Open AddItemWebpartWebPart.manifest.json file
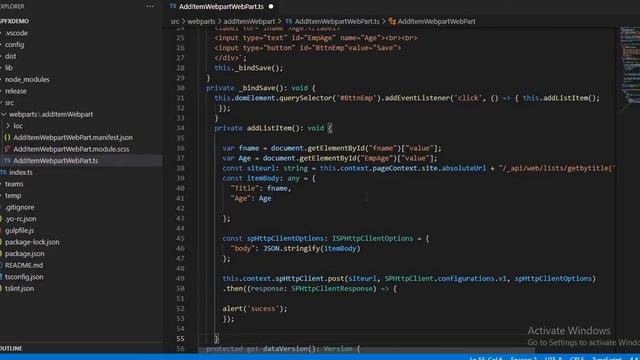 [x=73, y=138]
